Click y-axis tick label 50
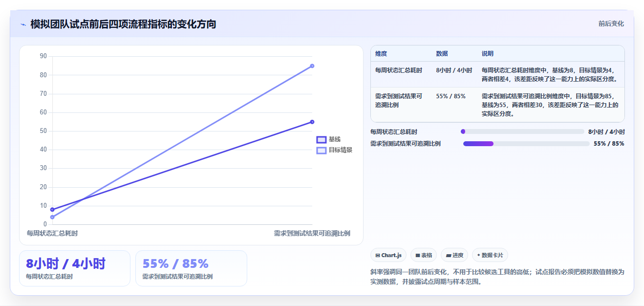644x306 pixels. [x=43, y=131]
